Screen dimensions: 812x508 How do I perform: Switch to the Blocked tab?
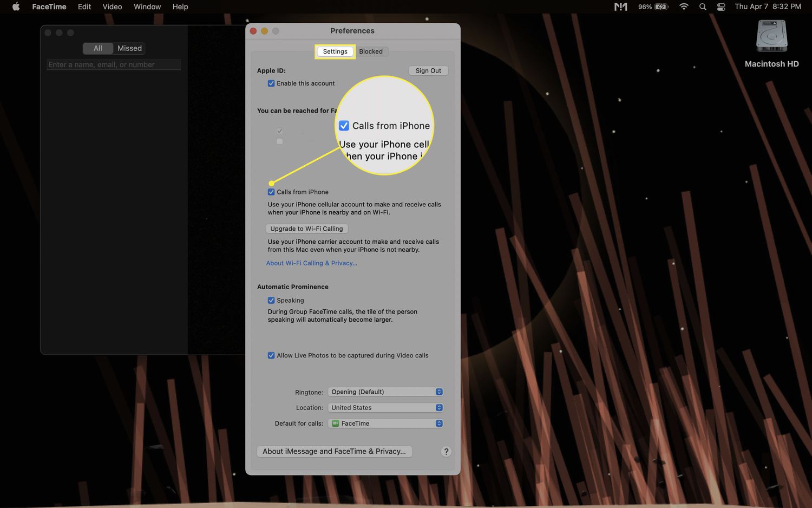point(371,51)
